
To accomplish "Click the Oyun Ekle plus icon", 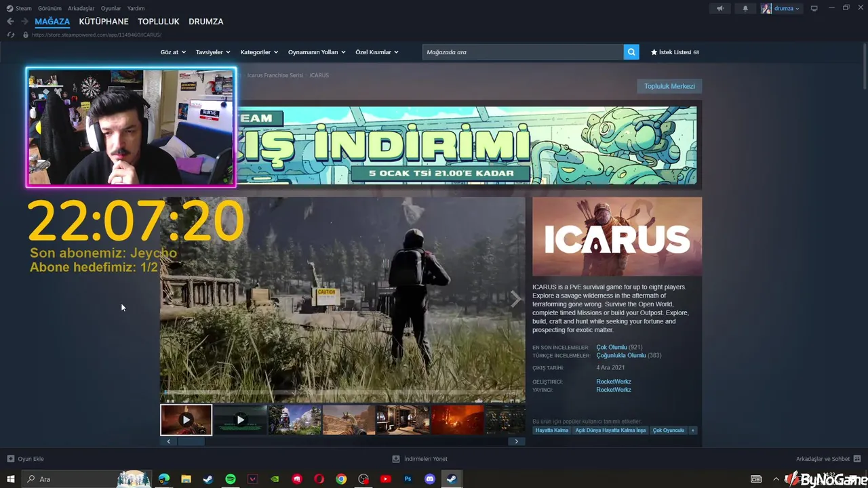I will click(10, 459).
